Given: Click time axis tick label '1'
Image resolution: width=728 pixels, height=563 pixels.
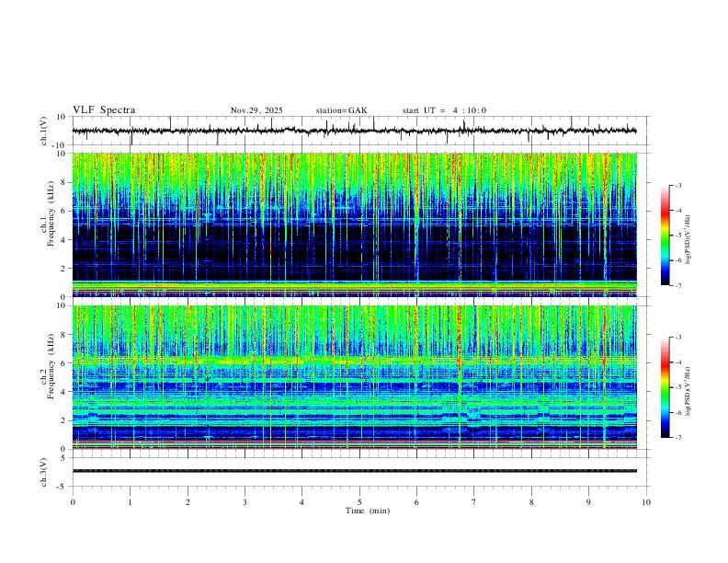Looking at the screenshot, I should click(130, 502).
